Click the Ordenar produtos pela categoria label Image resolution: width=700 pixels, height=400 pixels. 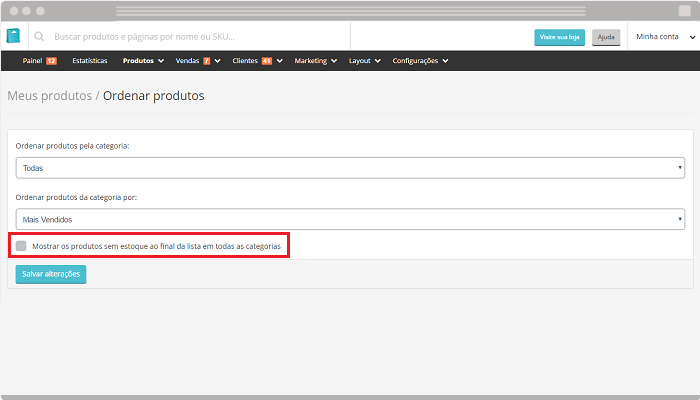point(72,146)
